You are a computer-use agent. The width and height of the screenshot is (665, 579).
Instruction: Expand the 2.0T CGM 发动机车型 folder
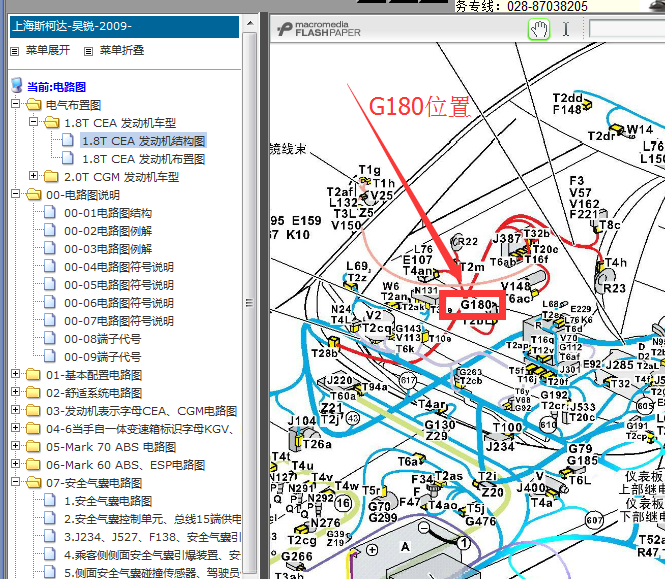34,176
